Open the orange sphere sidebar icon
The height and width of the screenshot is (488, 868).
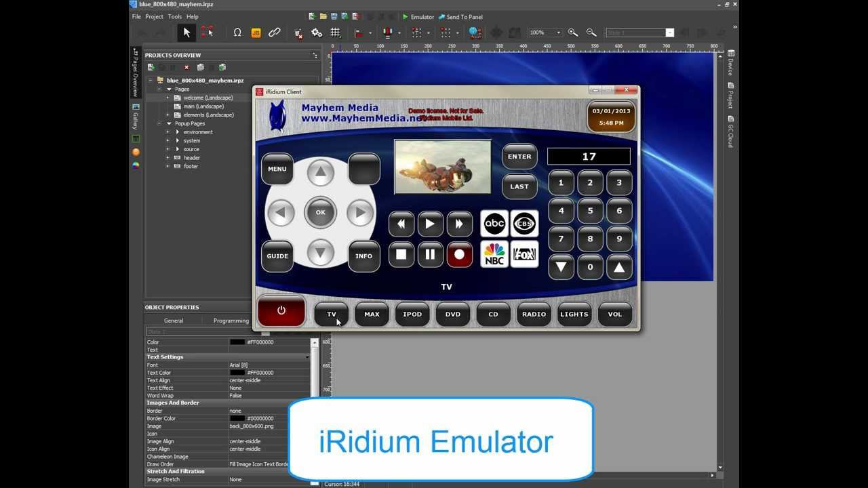pos(136,152)
